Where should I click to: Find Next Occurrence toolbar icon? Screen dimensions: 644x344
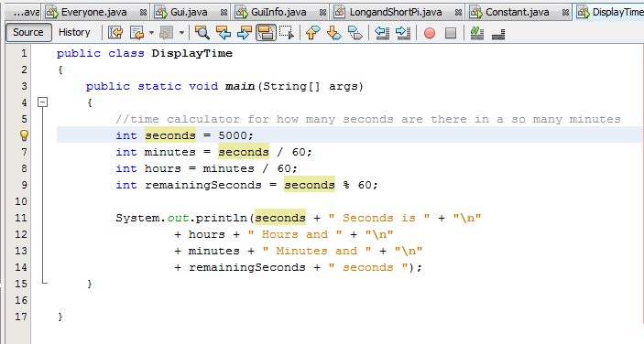pos(245,32)
